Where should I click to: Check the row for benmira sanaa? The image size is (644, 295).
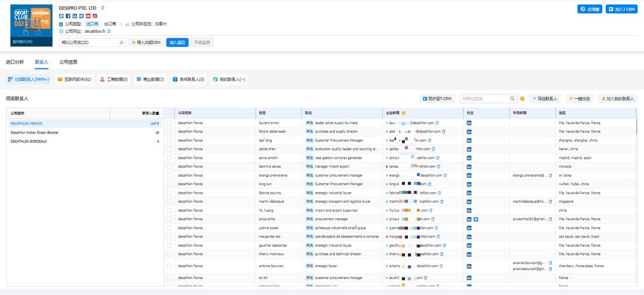[x=169, y=166]
